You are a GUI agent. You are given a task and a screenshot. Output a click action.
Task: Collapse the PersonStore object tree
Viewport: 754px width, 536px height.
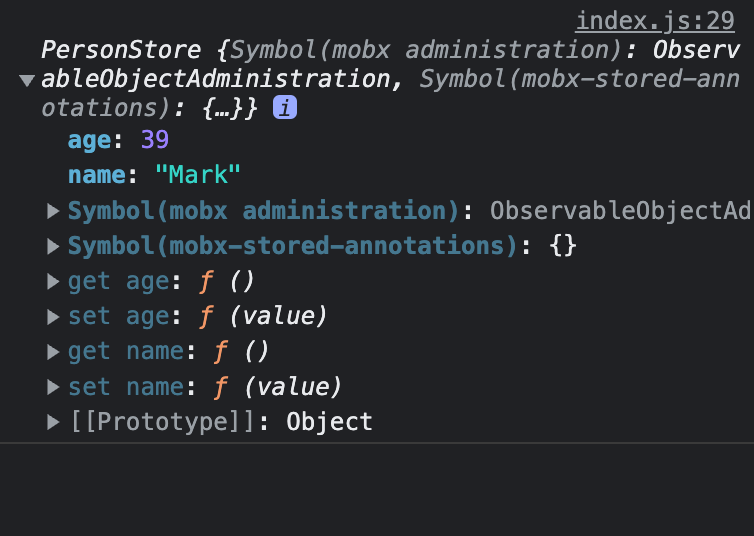[27, 80]
